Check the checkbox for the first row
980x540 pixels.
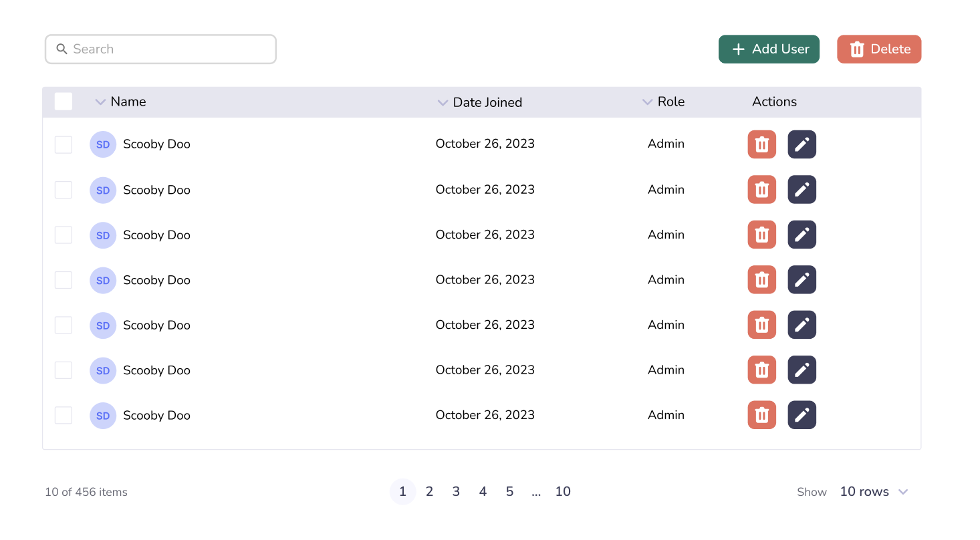pos(64,144)
